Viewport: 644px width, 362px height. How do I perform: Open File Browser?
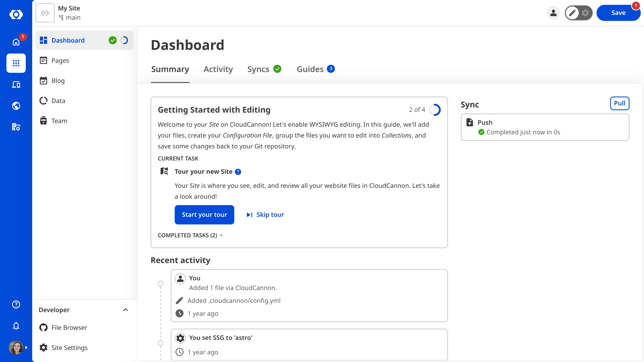click(x=85, y=328)
